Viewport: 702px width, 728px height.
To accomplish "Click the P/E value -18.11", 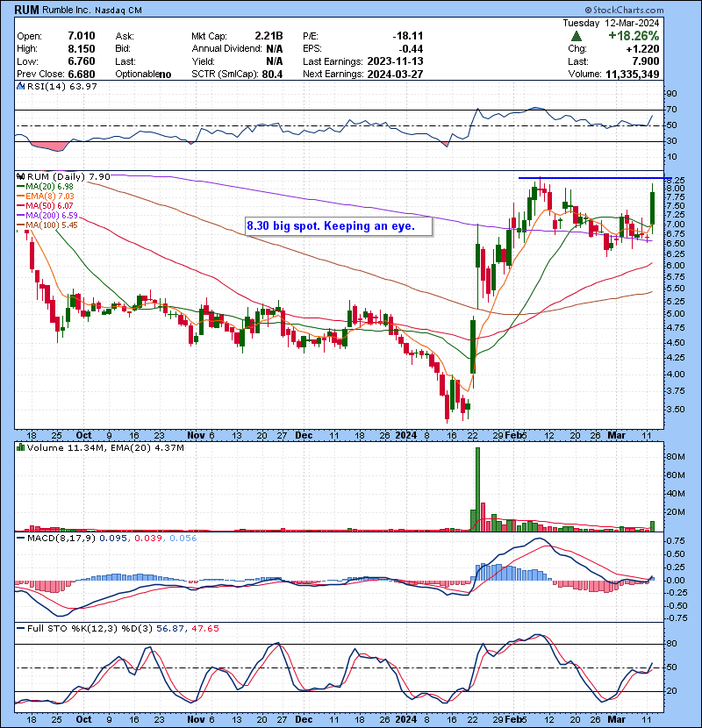I will tap(408, 36).
